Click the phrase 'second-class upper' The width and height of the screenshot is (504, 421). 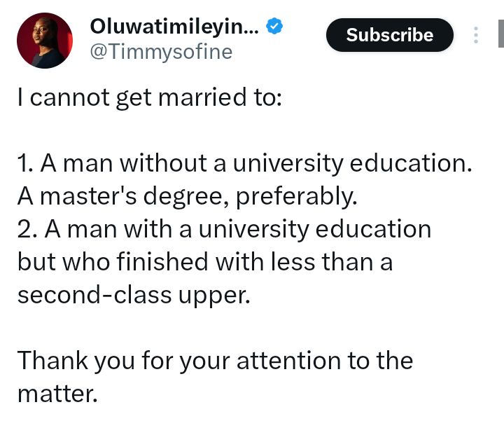point(132,295)
